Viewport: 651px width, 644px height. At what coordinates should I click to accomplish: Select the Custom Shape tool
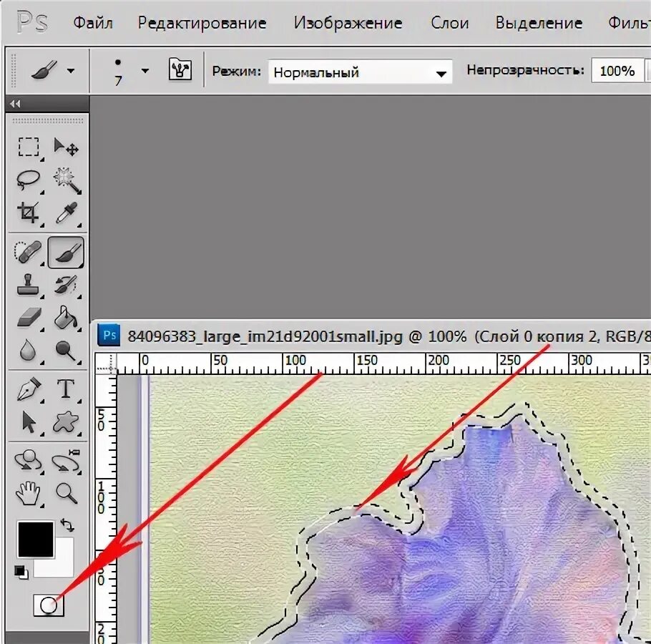(66, 422)
